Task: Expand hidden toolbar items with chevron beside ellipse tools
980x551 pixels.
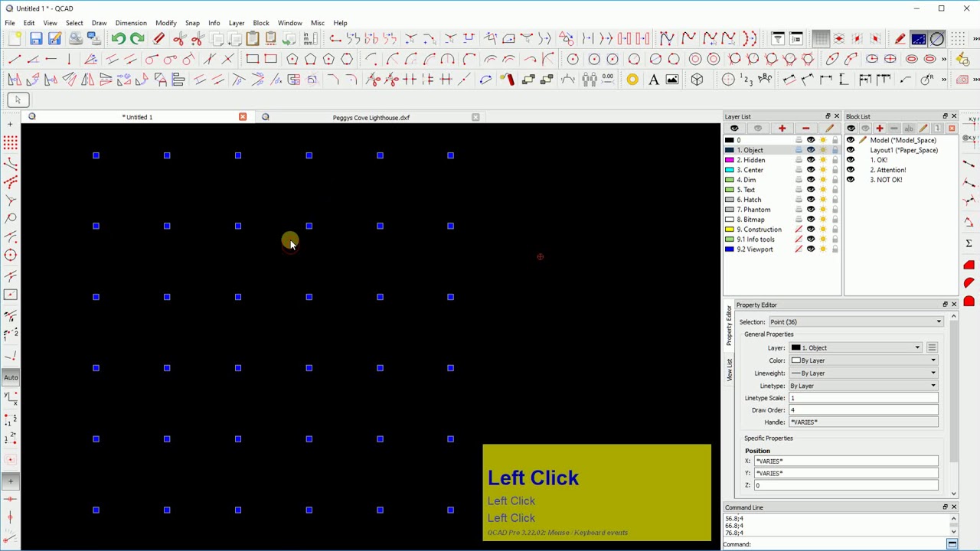Action: click(x=944, y=59)
